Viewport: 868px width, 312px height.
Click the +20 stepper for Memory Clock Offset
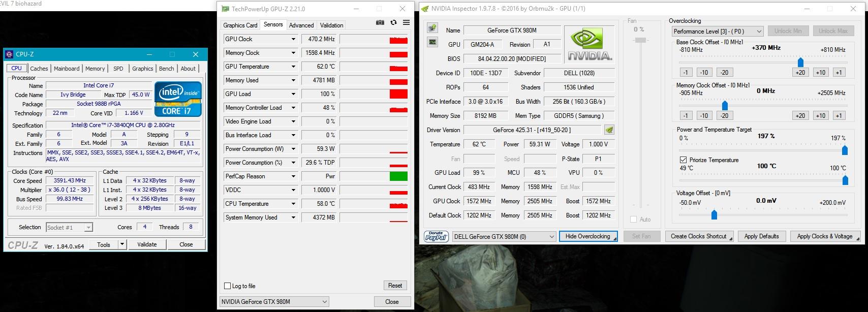[x=800, y=115]
